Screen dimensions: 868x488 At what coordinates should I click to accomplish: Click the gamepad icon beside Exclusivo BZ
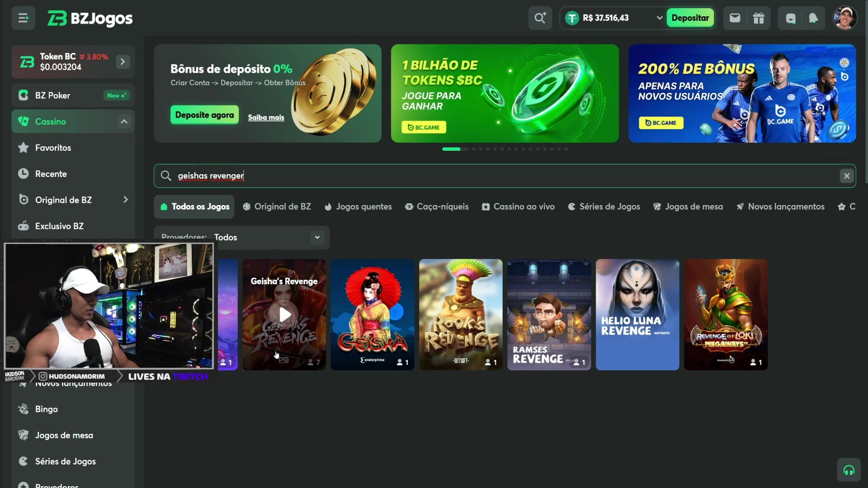[x=23, y=226]
